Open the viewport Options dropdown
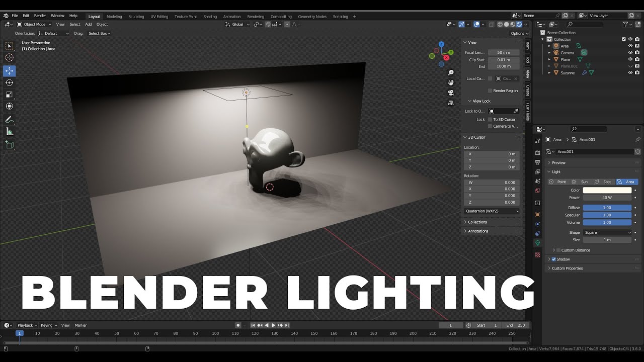644x362 pixels. point(519,33)
